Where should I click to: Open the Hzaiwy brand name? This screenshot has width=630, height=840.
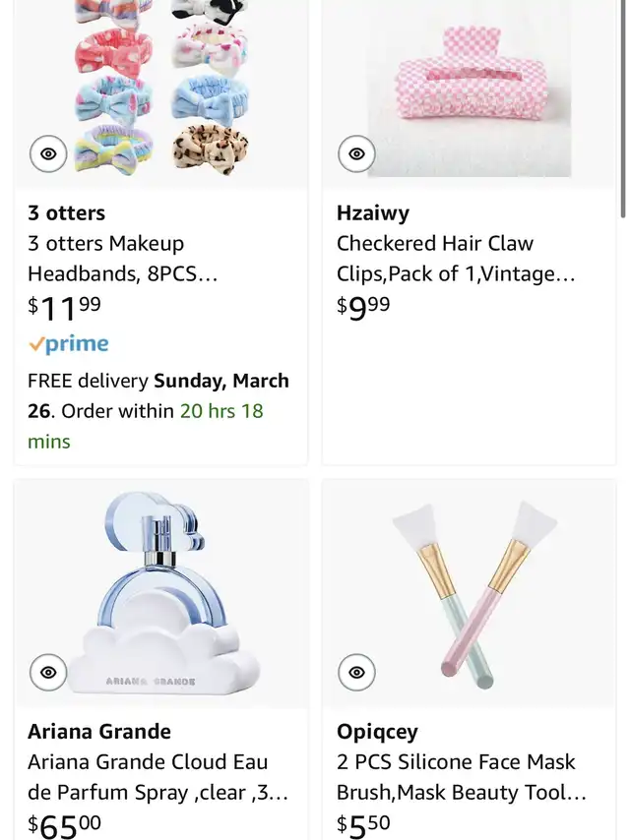373,213
